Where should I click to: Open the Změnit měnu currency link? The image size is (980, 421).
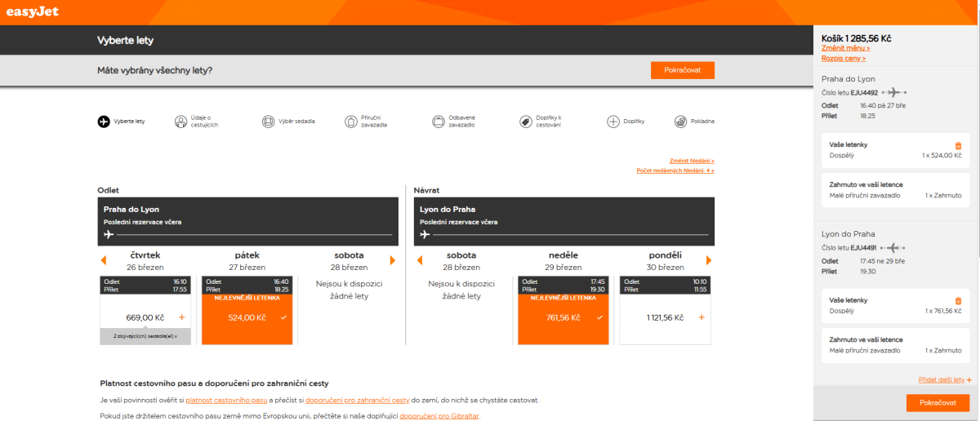coord(845,48)
